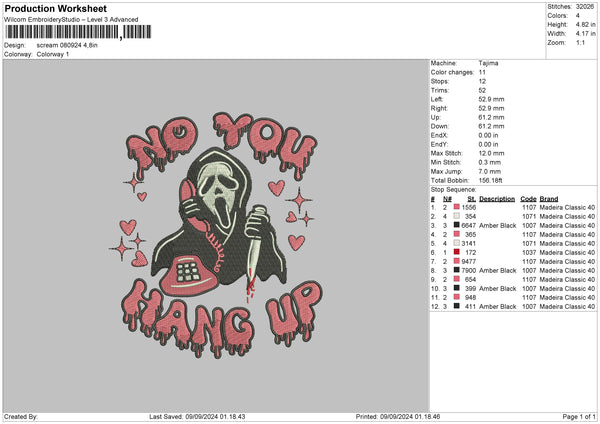Click the 'Stop Sequence:' heading
The width and height of the screenshot is (600, 424).
pos(453,190)
